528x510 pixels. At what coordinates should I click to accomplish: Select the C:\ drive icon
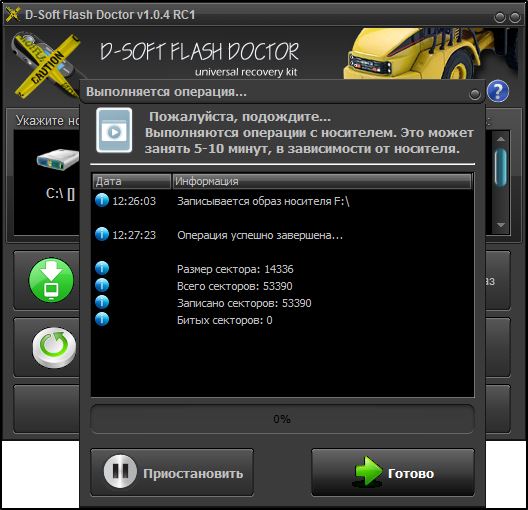[x=58, y=159]
